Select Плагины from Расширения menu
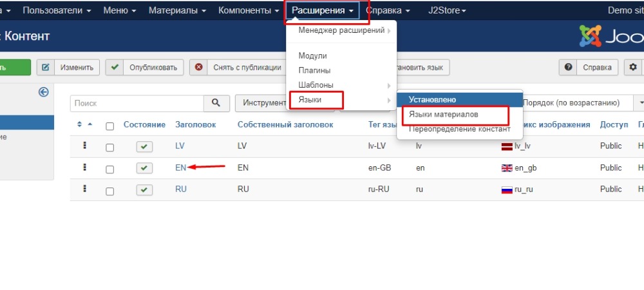 coord(314,70)
